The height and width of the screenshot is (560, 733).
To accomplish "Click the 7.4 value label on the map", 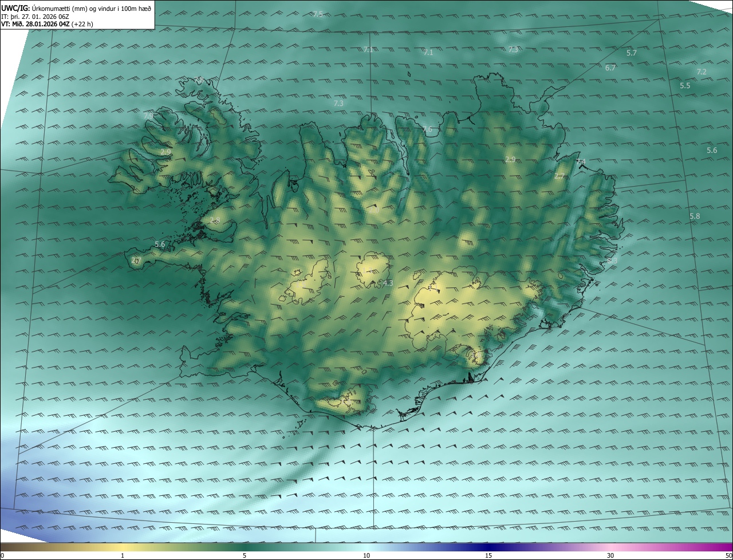I will (581, 162).
